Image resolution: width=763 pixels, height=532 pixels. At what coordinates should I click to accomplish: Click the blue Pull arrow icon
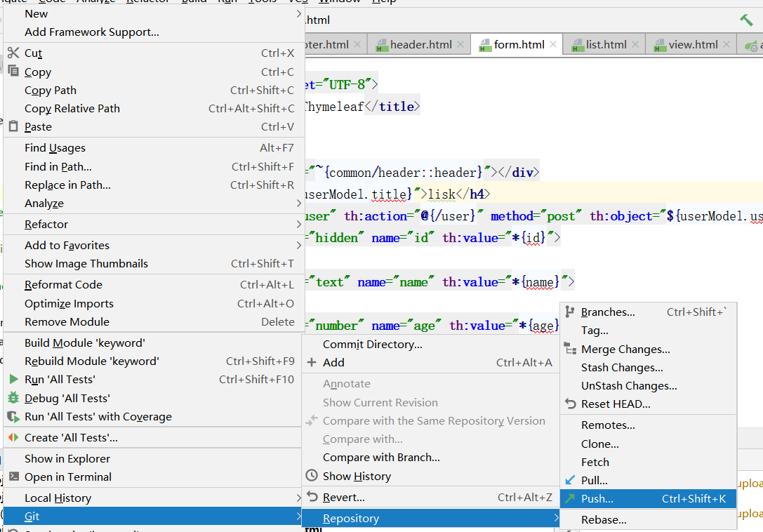pos(570,480)
